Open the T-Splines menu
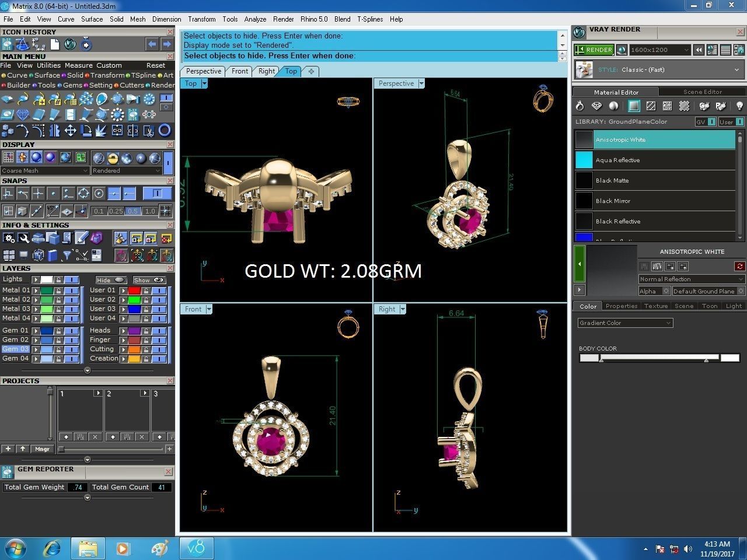This screenshot has width=747, height=560. click(x=370, y=19)
